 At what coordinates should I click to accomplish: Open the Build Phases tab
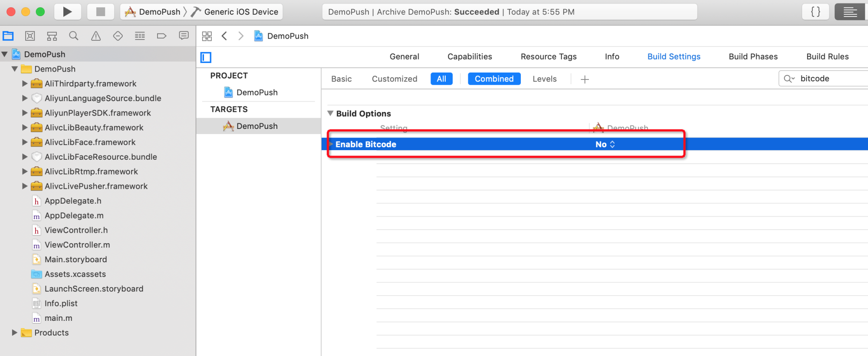(x=753, y=56)
